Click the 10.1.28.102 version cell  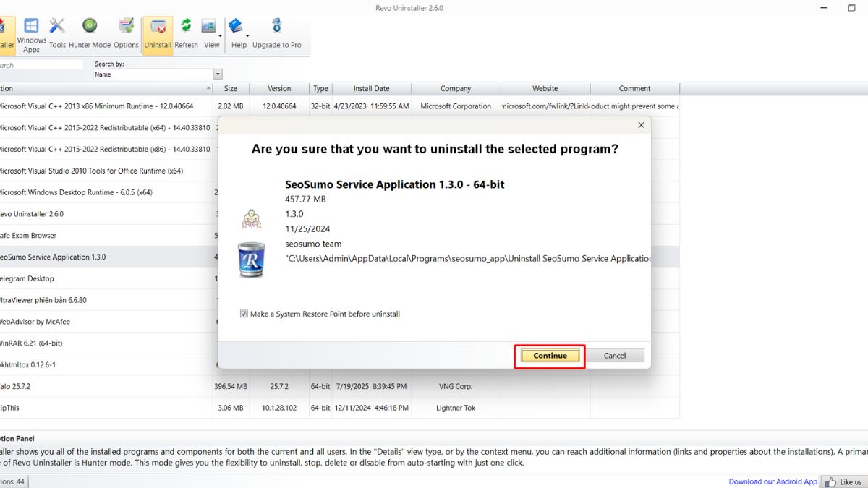pos(279,408)
